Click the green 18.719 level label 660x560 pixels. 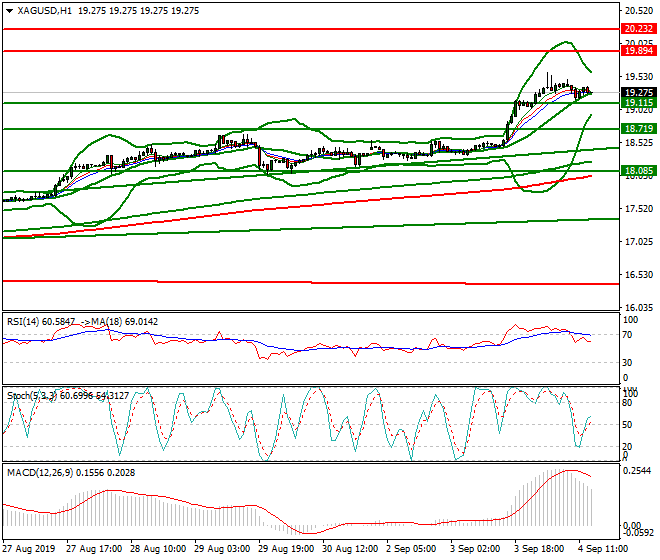tap(639, 129)
